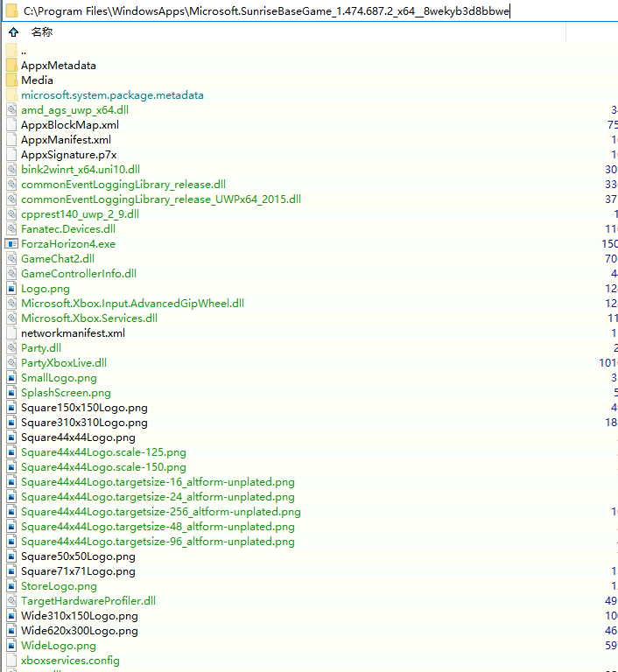This screenshot has height=672, width=618.
Task: Click the file icon of xboxservices.config
Action: click(12, 661)
